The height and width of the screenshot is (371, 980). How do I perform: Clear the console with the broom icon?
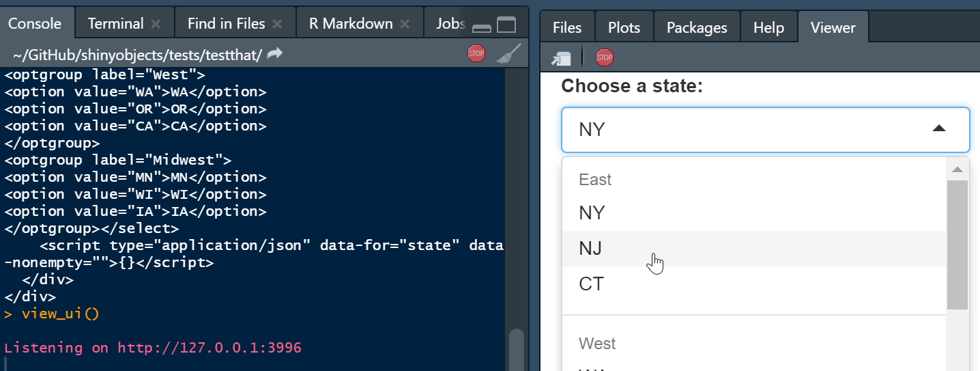(x=508, y=53)
